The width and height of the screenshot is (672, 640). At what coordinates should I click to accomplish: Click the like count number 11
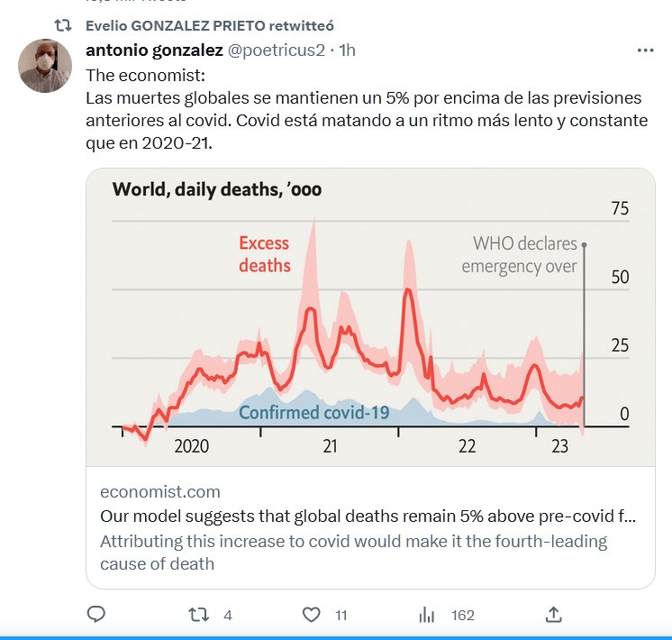(x=341, y=615)
